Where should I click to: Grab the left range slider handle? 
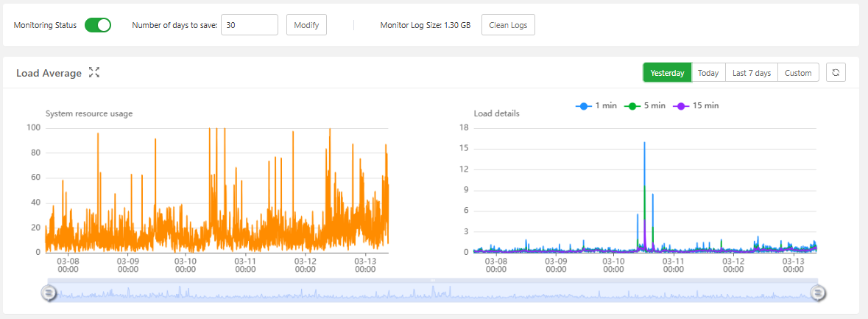49,292
